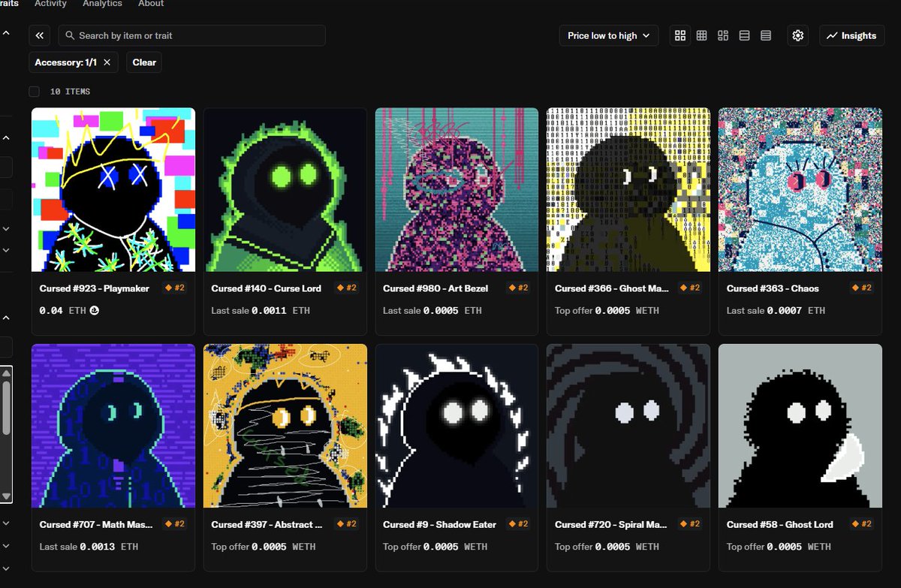Select the Accessory: 1/1 filter chip label

point(66,62)
